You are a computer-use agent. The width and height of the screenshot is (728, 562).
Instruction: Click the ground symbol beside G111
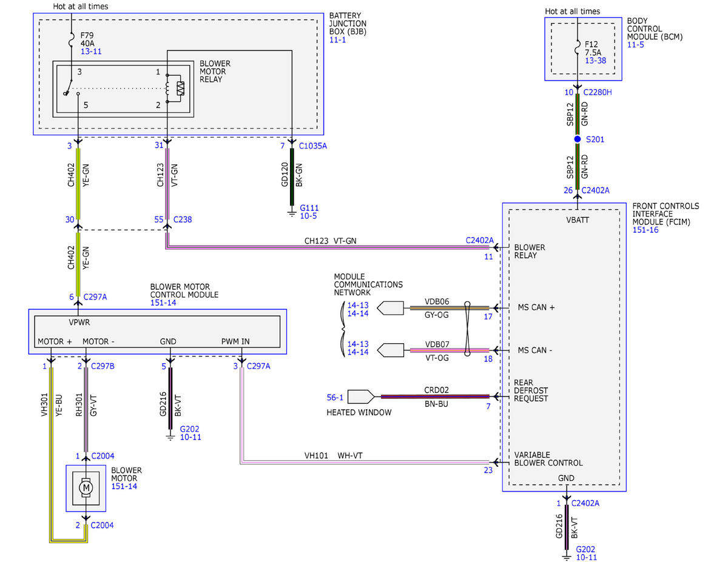292,213
